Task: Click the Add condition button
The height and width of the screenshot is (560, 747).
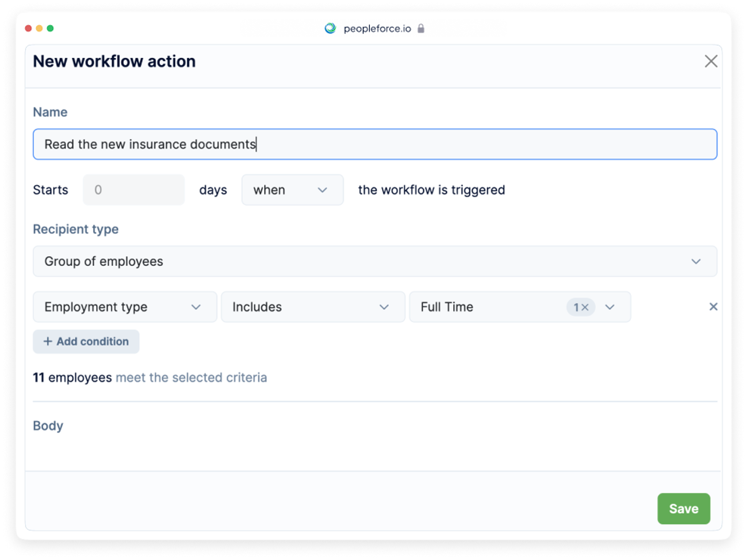Action: (86, 341)
